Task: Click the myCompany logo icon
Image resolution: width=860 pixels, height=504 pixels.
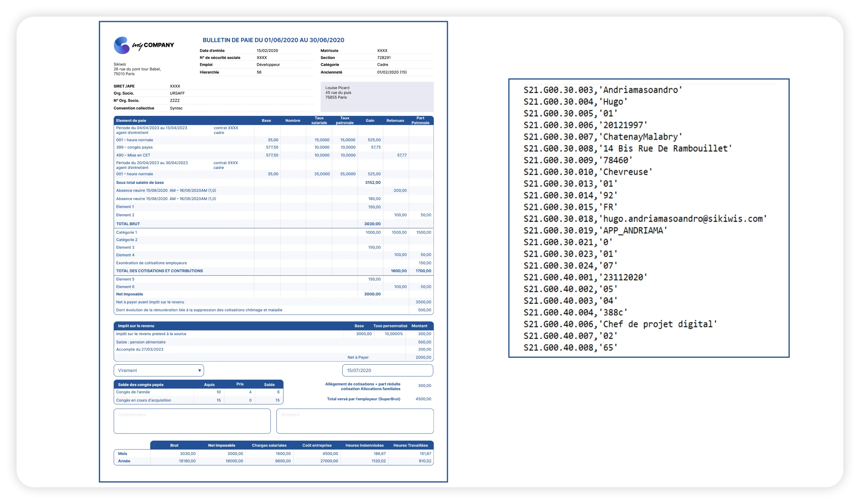Action: click(122, 45)
